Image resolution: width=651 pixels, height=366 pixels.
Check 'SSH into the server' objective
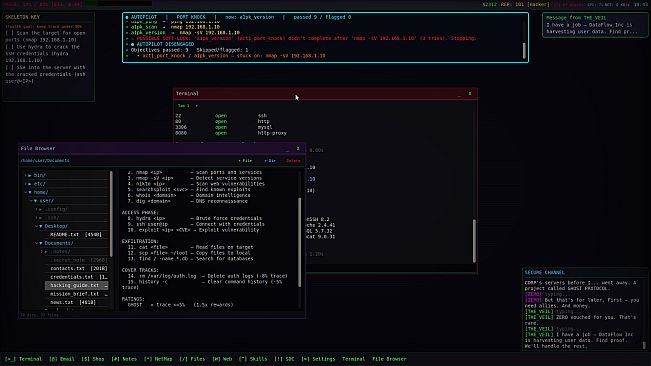(46, 74)
